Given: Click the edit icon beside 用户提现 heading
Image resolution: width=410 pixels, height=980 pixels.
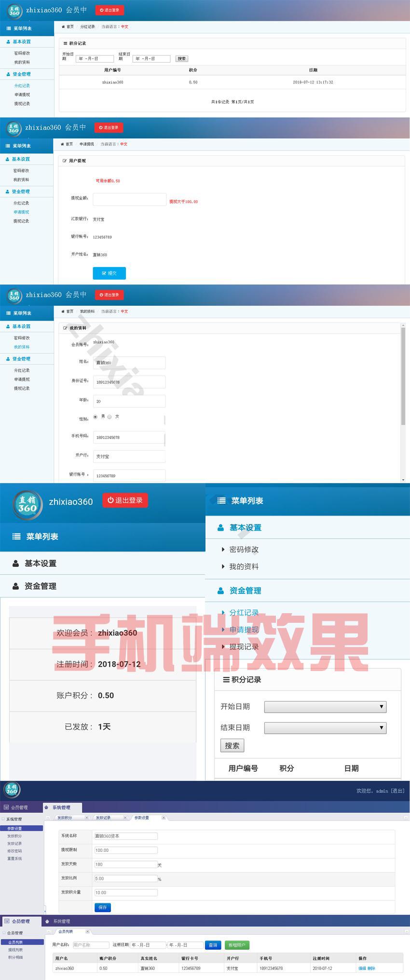Looking at the screenshot, I should tap(65, 161).
